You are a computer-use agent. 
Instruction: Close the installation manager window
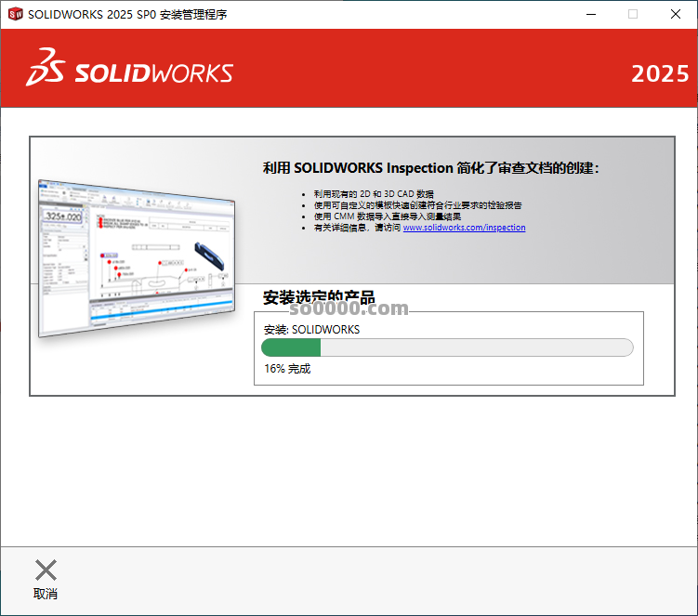pos(676,14)
